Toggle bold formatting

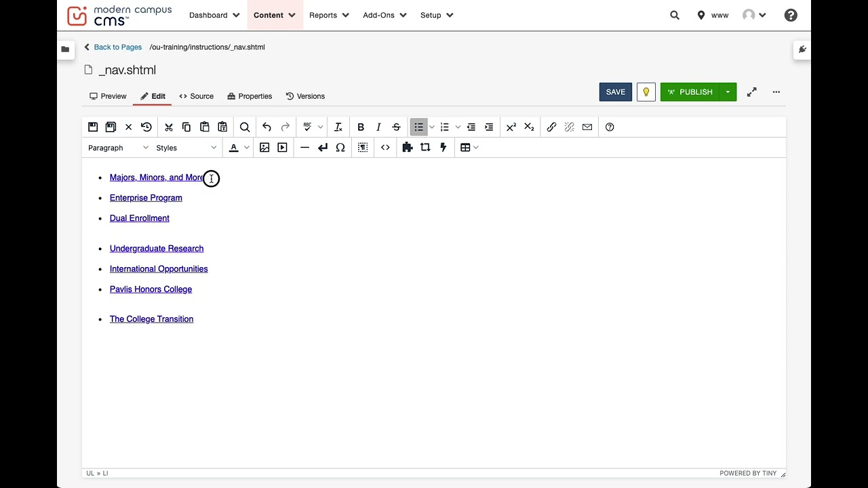coord(361,127)
